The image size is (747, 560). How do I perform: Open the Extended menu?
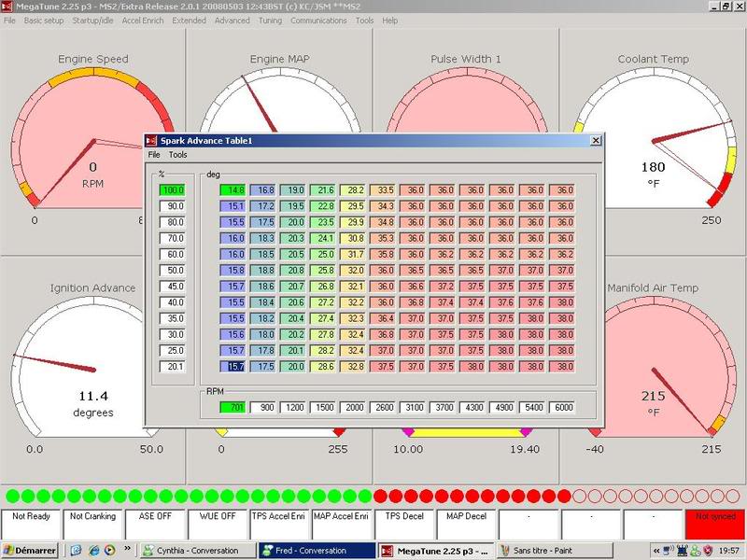[x=188, y=19]
